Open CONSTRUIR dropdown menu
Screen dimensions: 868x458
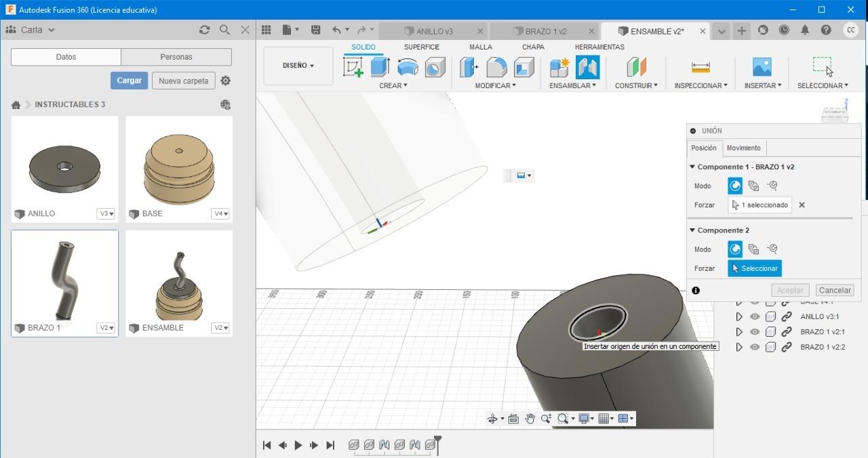click(636, 85)
